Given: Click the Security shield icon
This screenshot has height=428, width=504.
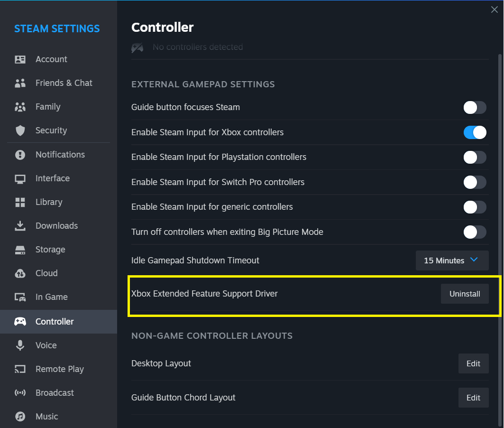Looking at the screenshot, I should [x=20, y=130].
